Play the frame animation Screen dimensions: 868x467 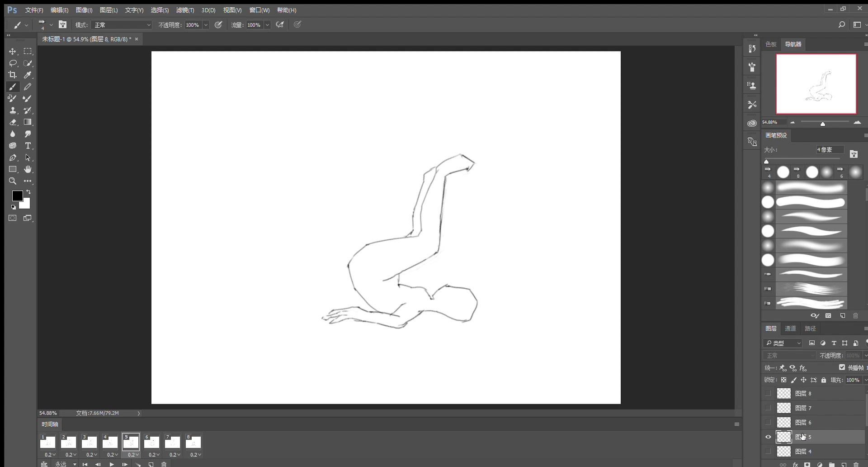coord(112,464)
